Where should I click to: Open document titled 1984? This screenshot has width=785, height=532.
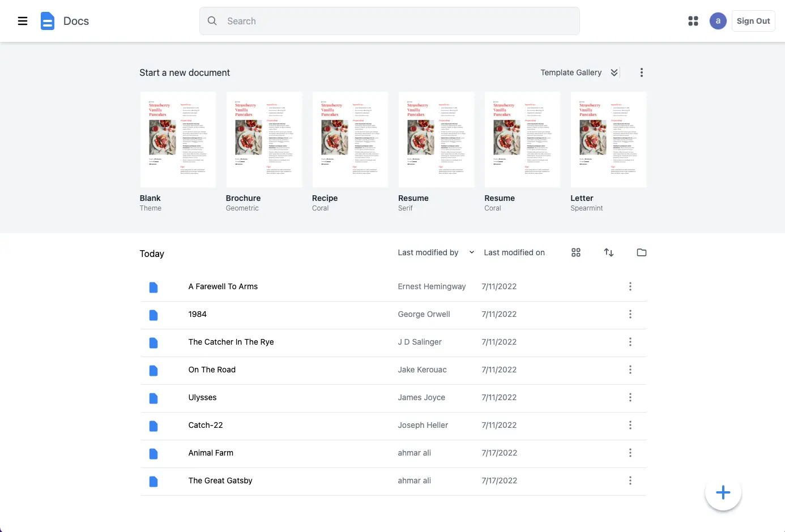(198, 314)
